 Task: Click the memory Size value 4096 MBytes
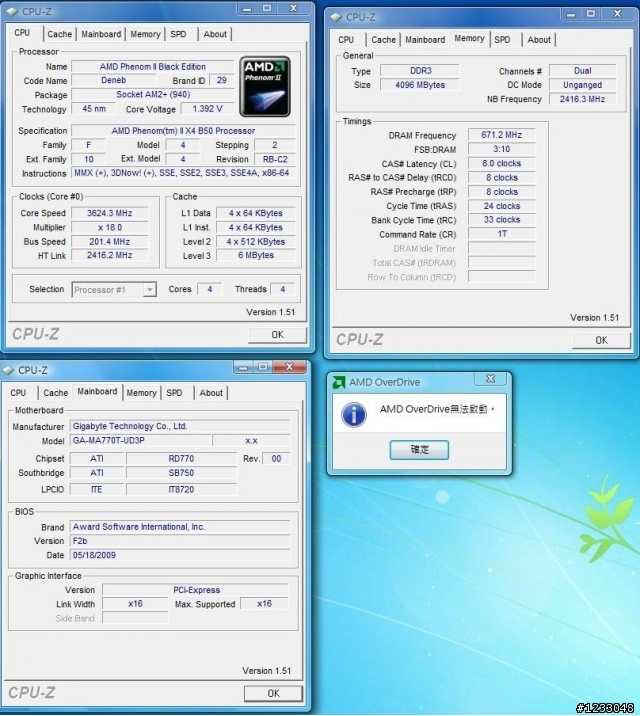pyautogui.click(x=420, y=85)
